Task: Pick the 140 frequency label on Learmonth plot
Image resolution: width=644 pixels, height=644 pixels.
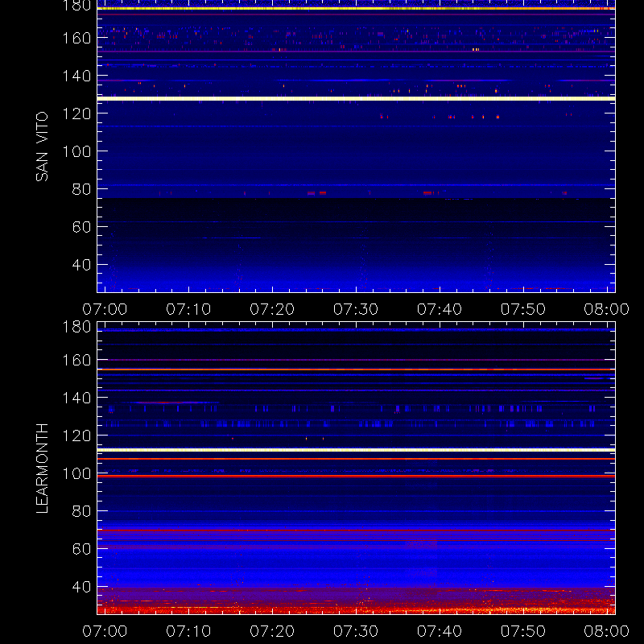Action: pos(76,398)
